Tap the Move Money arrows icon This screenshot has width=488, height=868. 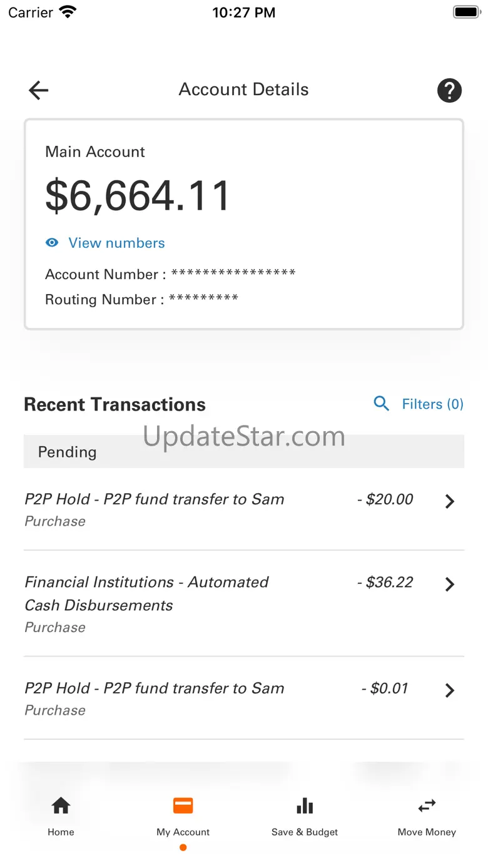click(x=427, y=805)
